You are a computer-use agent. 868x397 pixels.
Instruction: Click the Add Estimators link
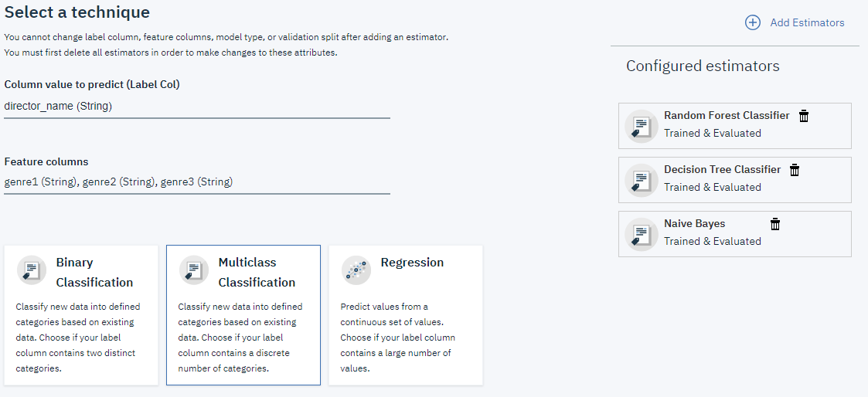807,22
